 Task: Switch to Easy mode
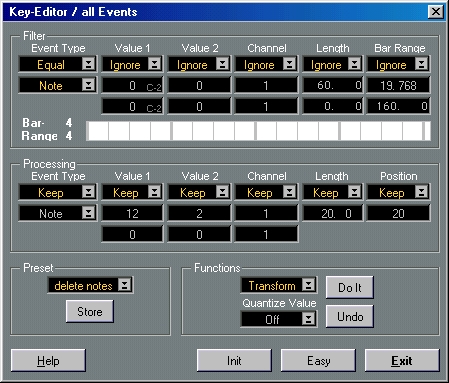click(318, 360)
